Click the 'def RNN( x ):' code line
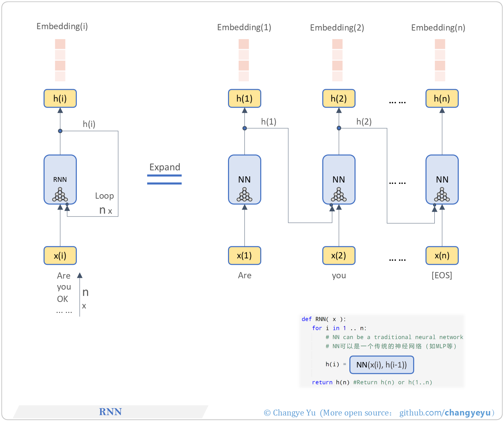 click(x=324, y=319)
